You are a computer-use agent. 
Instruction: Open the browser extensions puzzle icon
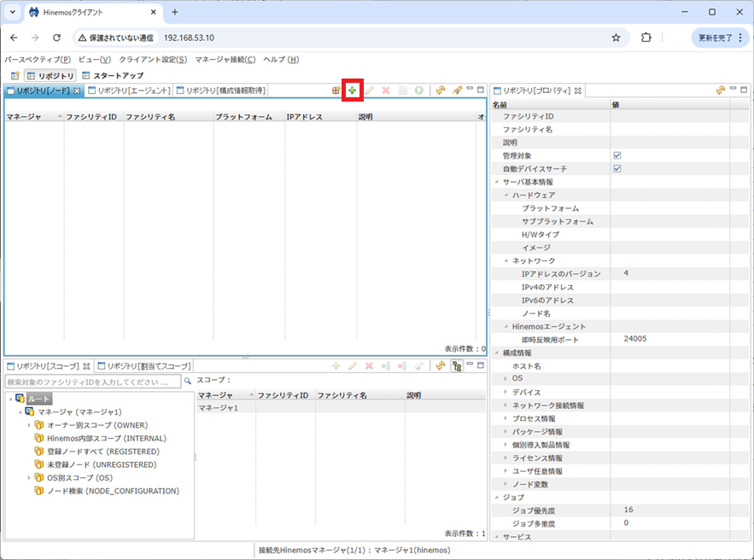(646, 38)
